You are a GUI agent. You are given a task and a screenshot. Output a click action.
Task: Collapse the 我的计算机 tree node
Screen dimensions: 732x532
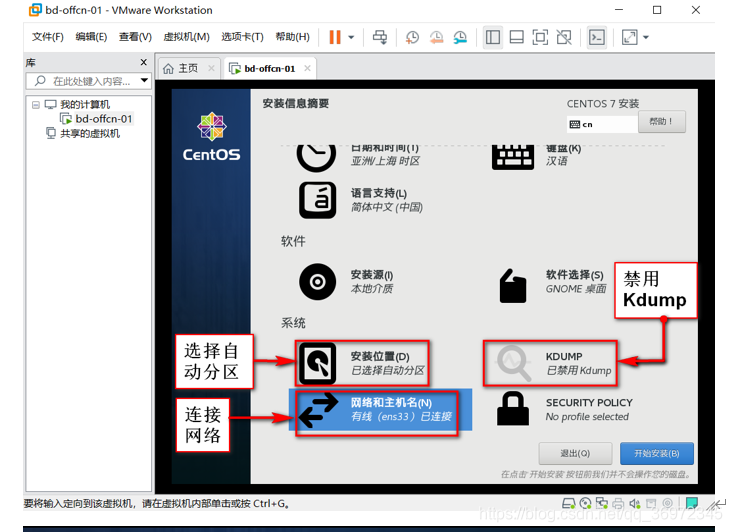point(35,105)
